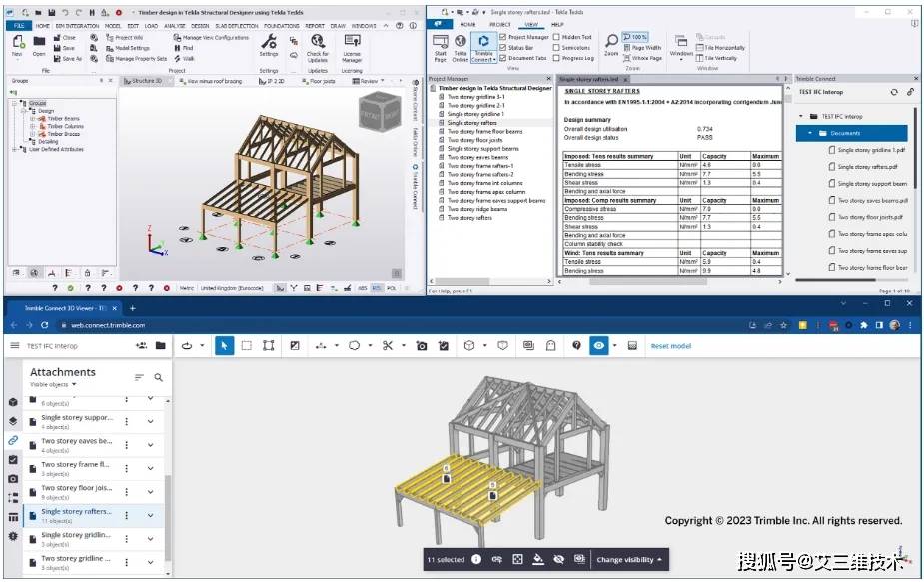Tick the Two storey floor joists.pdf checkbox
Viewport: 924px width, 582px height.
(831, 217)
